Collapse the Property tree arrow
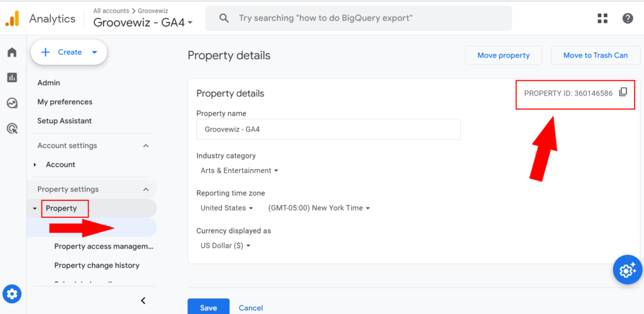The height and width of the screenshot is (314, 644). click(35, 208)
